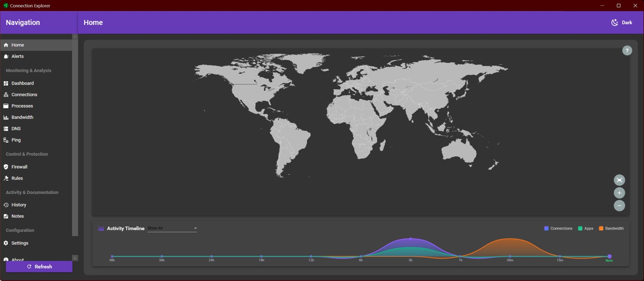Click the Alerts bell icon
This screenshot has height=281, width=644.
(x=6, y=56)
